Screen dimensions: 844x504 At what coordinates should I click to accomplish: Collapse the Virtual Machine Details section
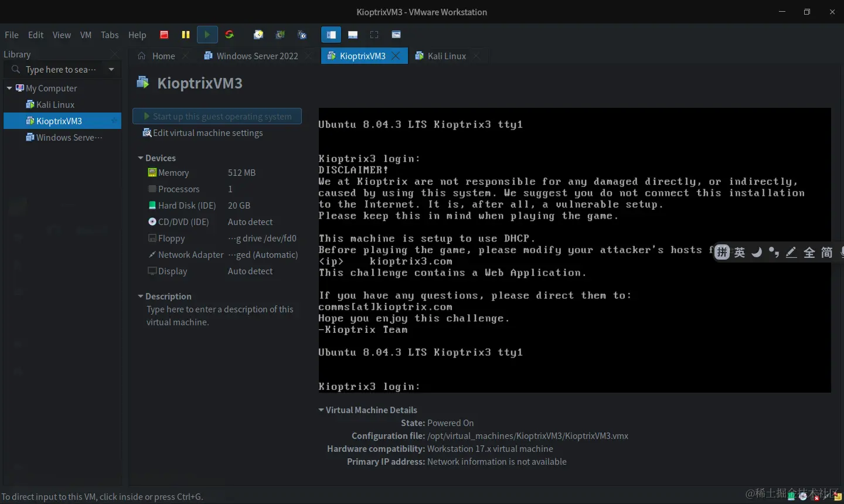click(321, 410)
